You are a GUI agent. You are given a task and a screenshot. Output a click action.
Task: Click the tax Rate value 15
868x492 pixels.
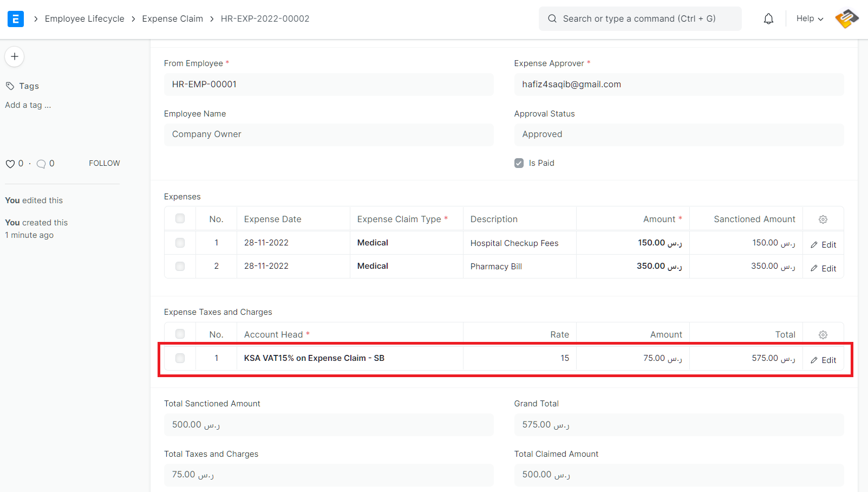click(520, 358)
